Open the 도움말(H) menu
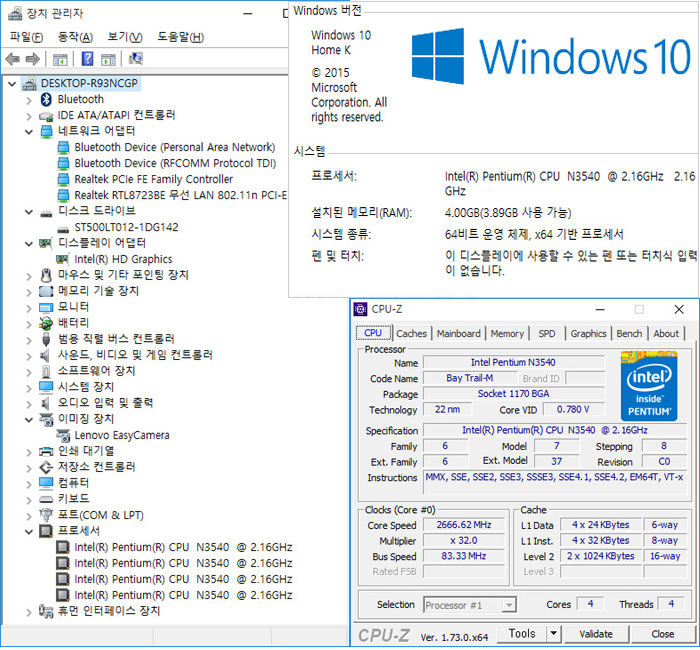The image size is (700, 650). [180, 38]
